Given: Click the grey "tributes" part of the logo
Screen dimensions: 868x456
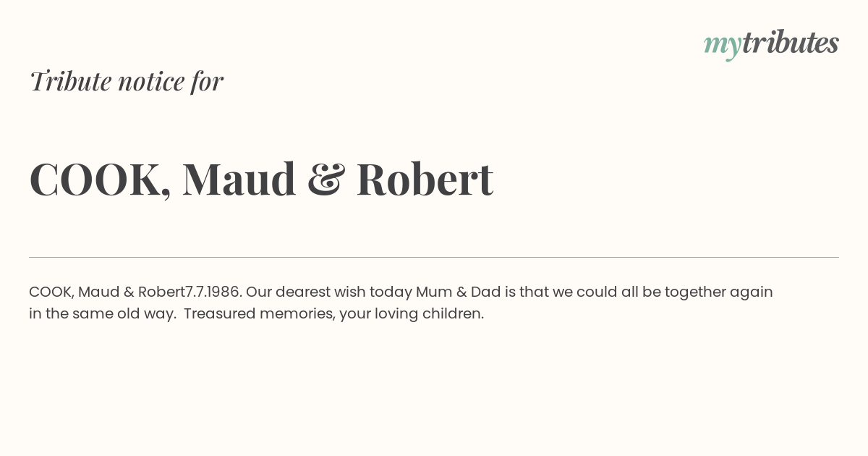Looking at the screenshot, I should click(x=790, y=42).
